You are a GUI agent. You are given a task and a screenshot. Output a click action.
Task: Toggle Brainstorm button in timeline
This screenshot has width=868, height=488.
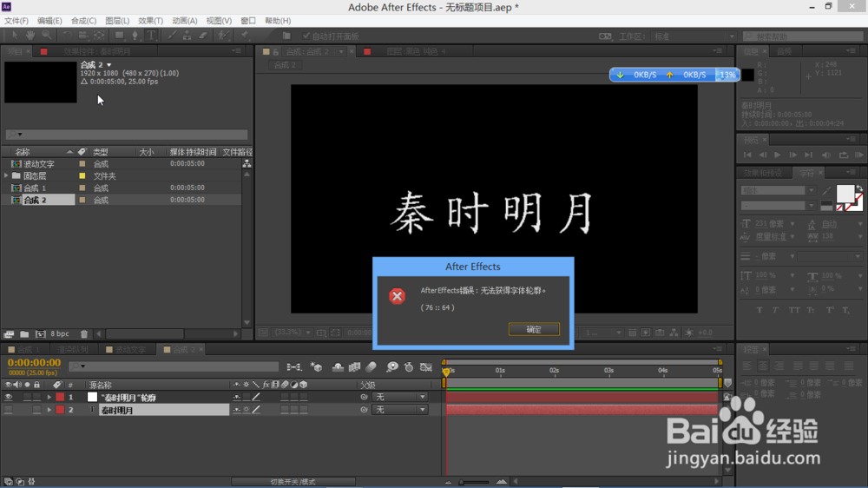(392, 366)
